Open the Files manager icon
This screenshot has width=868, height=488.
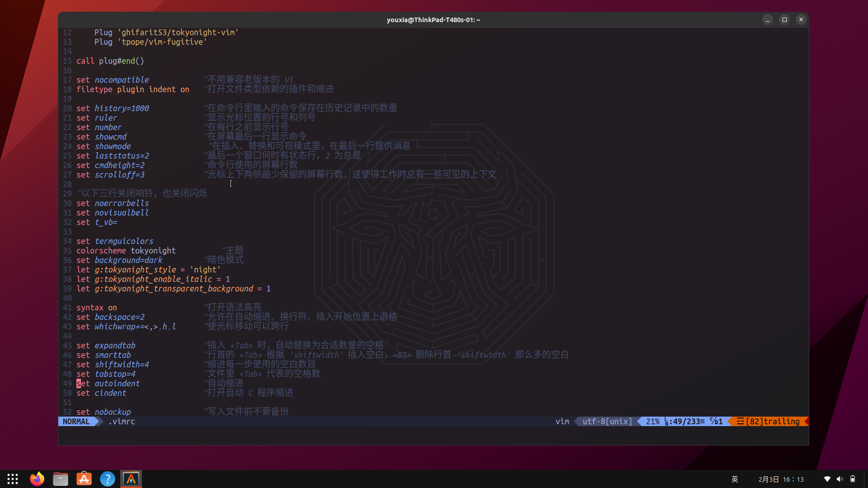point(60,479)
